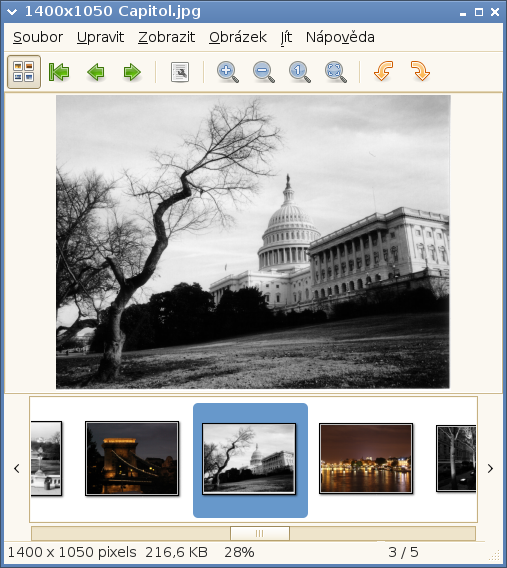Select the night river lights thumbnail
507x568 pixels.
click(366, 458)
